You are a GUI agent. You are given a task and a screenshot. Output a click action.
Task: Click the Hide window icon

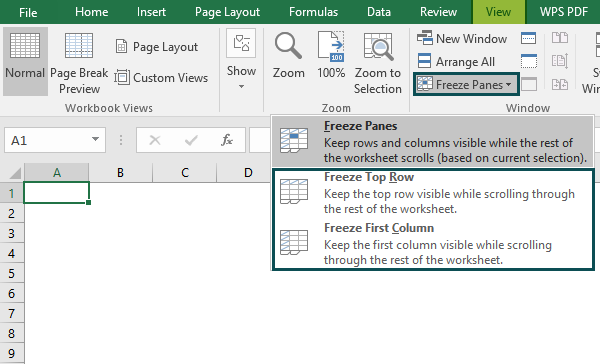[x=529, y=61]
